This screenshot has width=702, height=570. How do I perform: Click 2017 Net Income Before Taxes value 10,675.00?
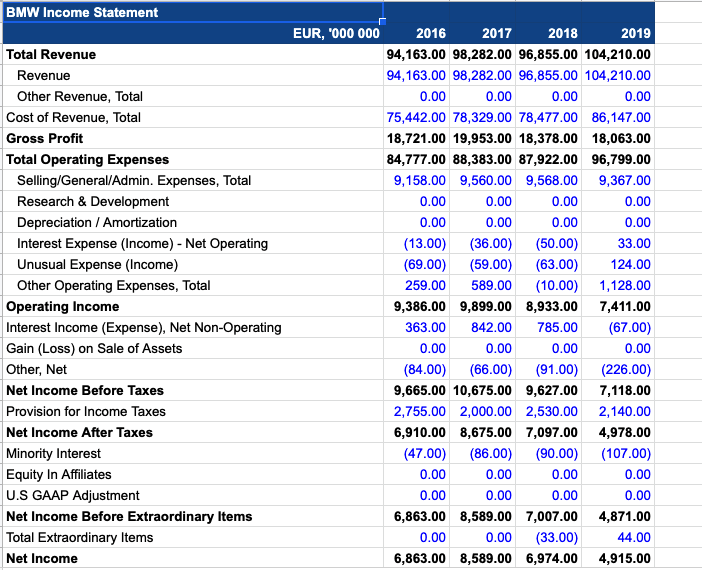[482, 390]
